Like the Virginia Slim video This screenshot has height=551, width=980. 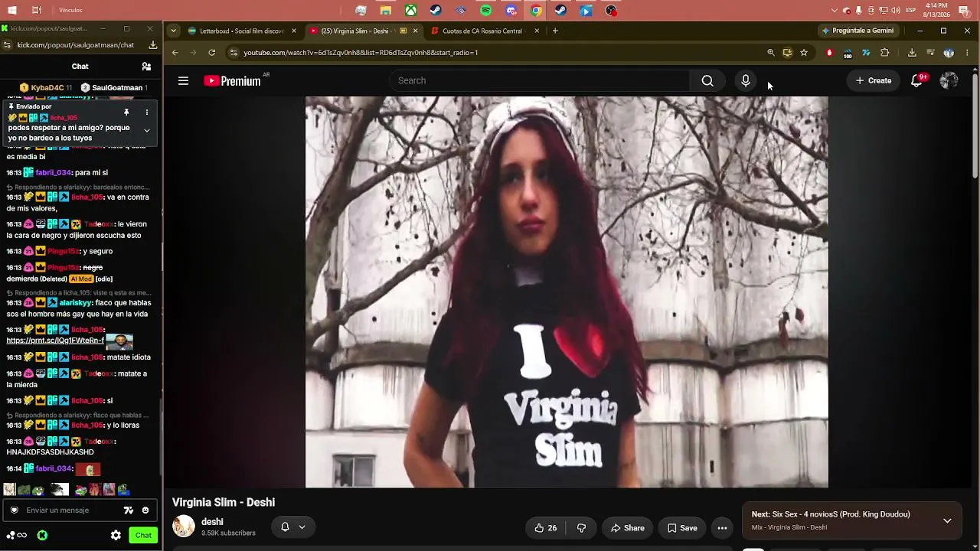[545, 528]
